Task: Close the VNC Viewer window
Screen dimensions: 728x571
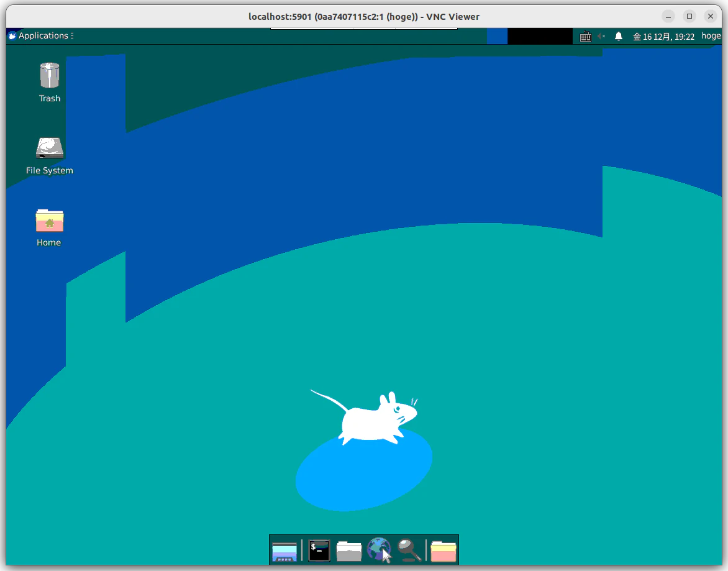Action: [711, 16]
